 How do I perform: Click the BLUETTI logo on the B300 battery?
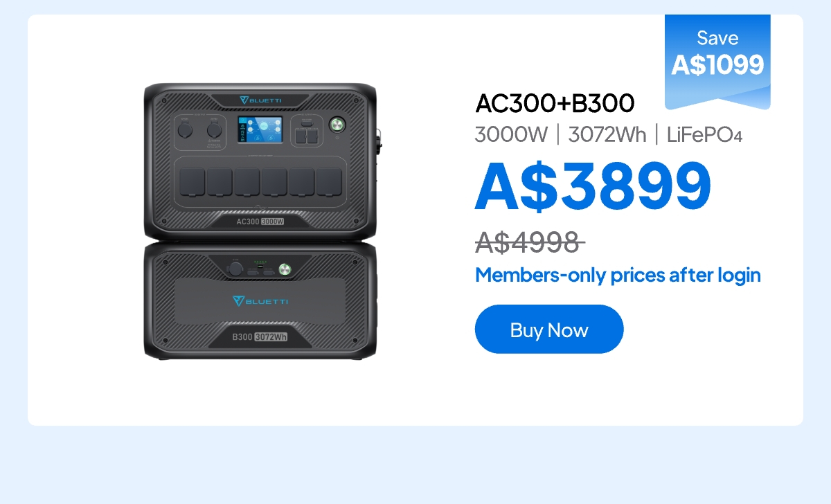point(260,301)
